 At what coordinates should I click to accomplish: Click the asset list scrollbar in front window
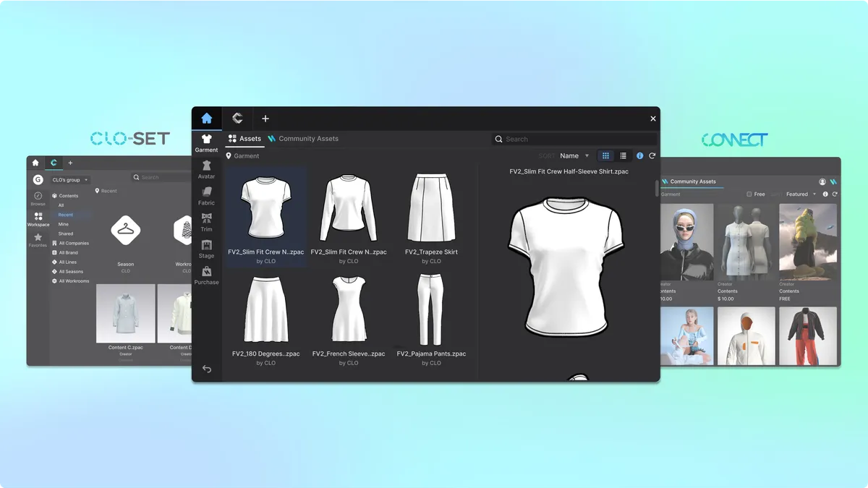[657, 188]
